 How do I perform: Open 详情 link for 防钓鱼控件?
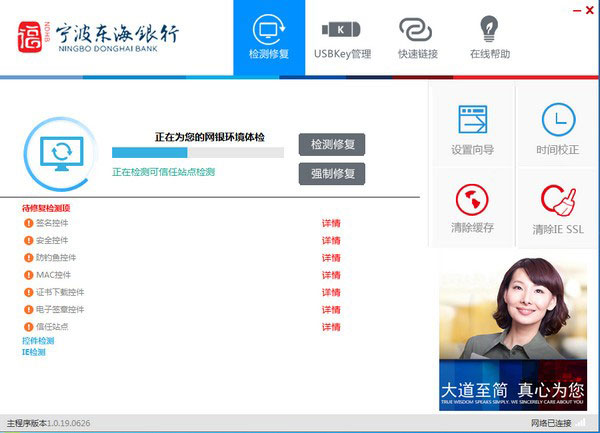[331, 257]
